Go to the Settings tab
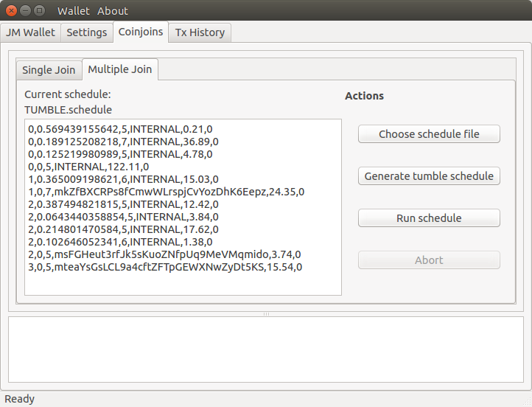Viewport: 532px width, 407px height. [87, 32]
